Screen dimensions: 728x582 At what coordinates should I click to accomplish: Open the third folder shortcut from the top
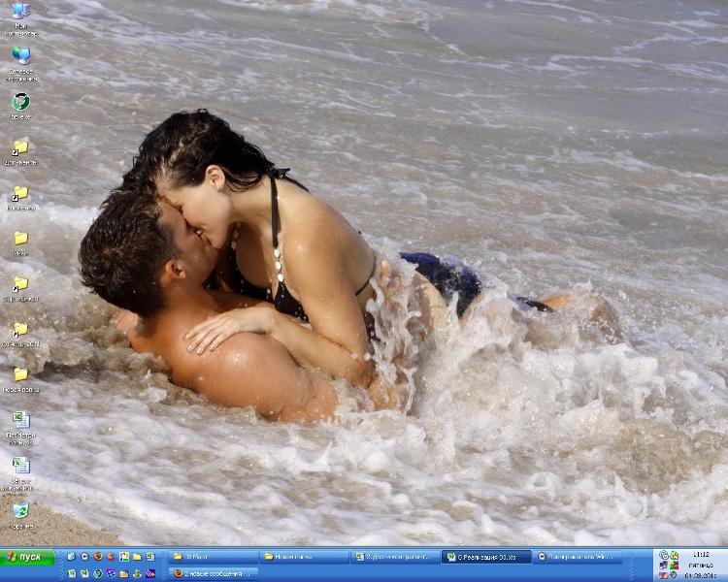coord(20,284)
